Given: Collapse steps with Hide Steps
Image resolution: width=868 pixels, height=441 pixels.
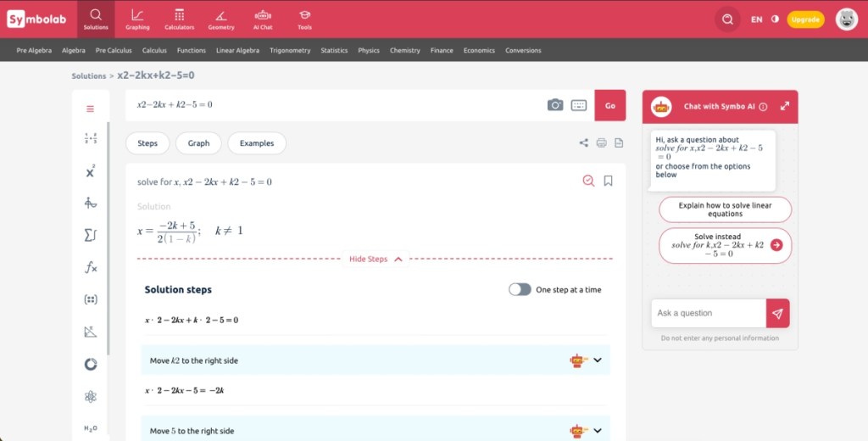Looking at the screenshot, I should (376, 260).
